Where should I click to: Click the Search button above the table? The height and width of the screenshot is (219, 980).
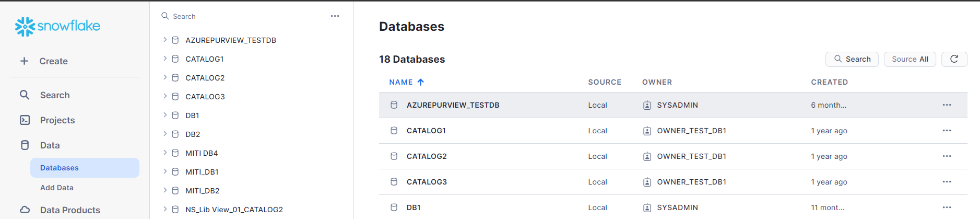tap(852, 59)
